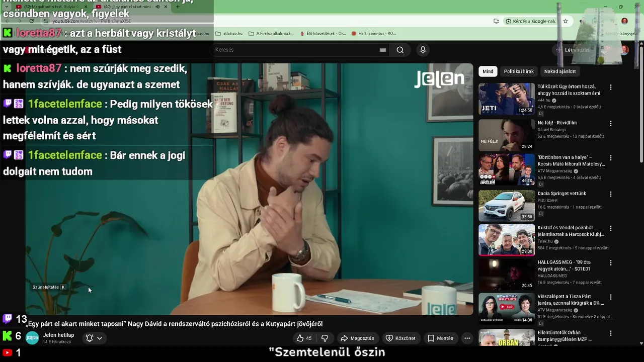This screenshot has height=362, width=644.
Task: Click the 'Dániel Borsányi' channel name
Action: pos(551,130)
